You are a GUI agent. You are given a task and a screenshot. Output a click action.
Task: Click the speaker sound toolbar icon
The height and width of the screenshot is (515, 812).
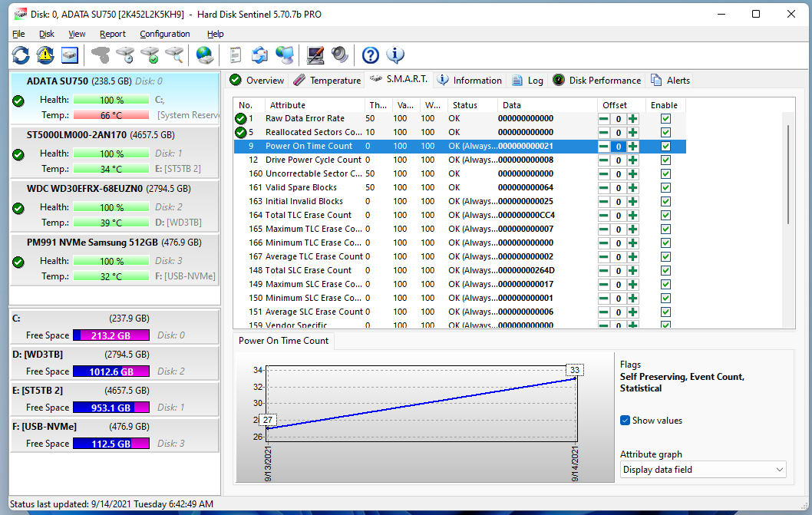pos(340,55)
